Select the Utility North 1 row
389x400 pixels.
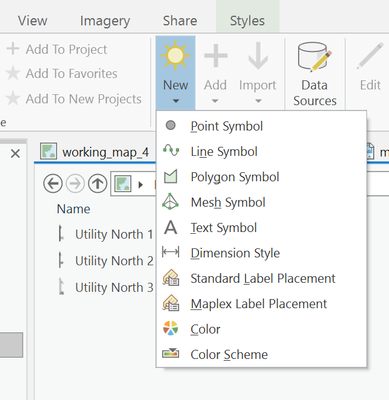105,234
